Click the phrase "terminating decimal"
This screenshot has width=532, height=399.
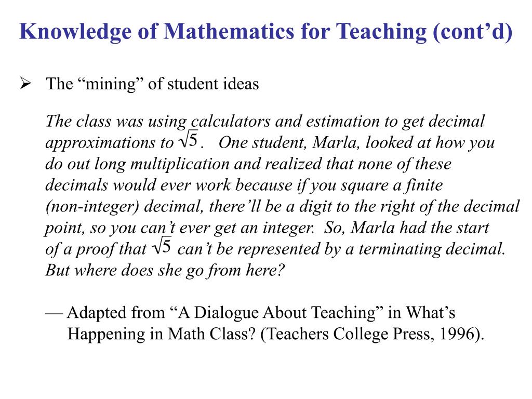pyautogui.click(x=432, y=249)
